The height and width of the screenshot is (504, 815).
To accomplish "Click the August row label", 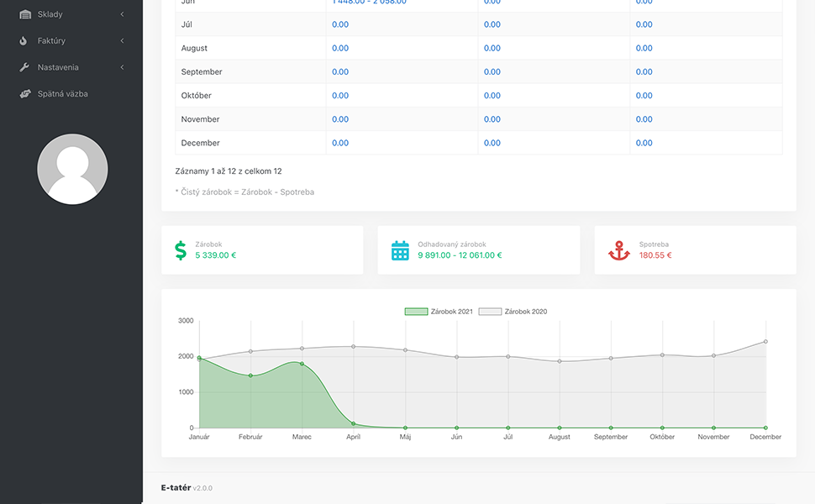I will click(194, 49).
